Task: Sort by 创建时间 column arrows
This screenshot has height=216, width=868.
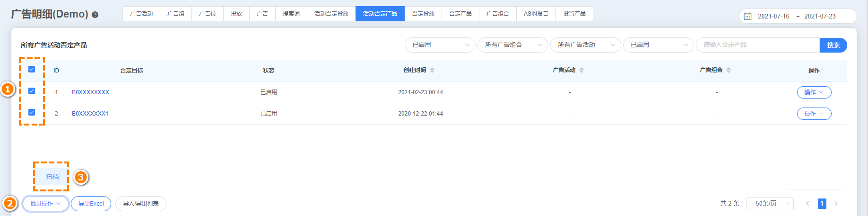Action: pyautogui.click(x=432, y=70)
